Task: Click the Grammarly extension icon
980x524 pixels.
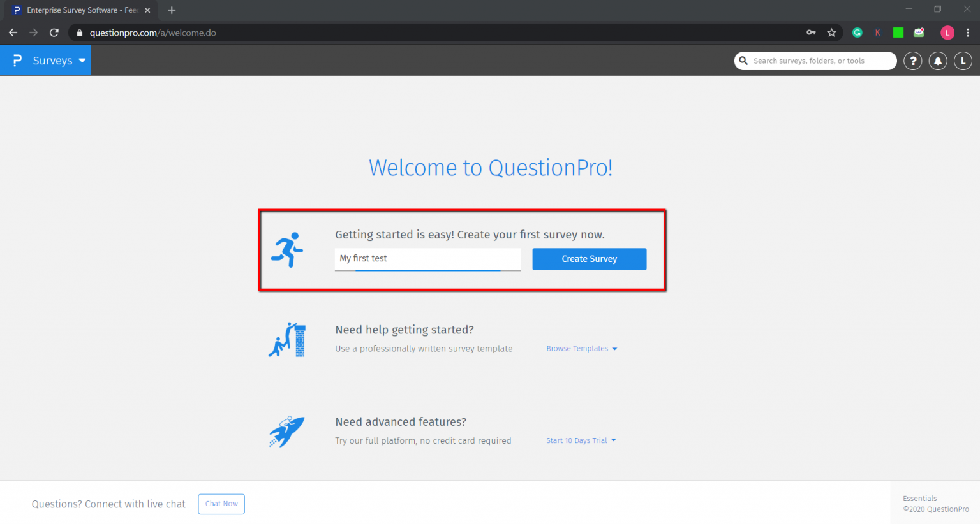Action: pos(857,32)
